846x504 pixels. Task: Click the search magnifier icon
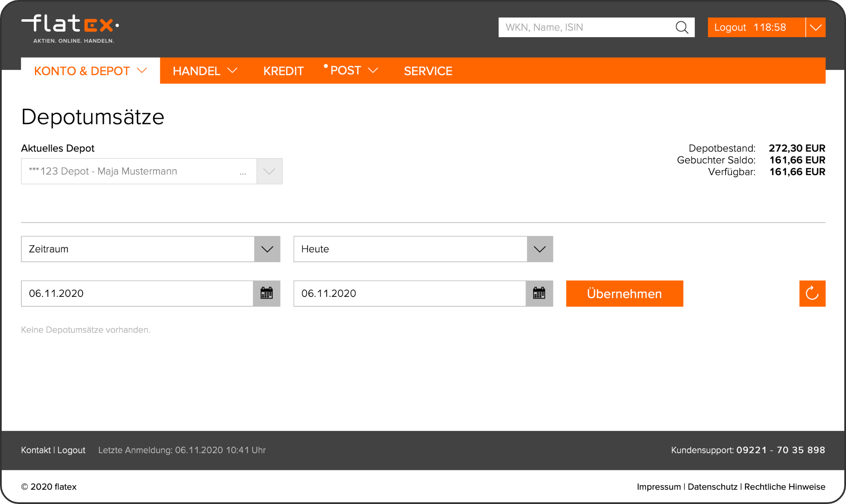[x=681, y=27]
